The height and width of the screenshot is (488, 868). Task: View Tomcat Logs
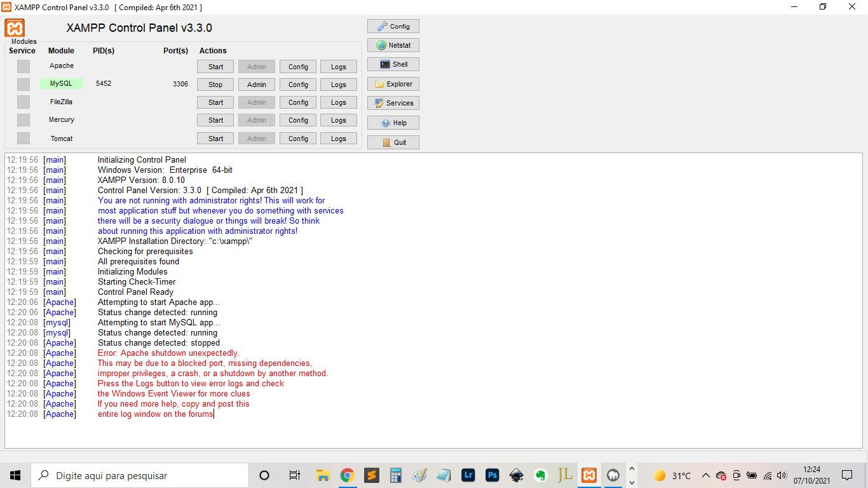[339, 139]
